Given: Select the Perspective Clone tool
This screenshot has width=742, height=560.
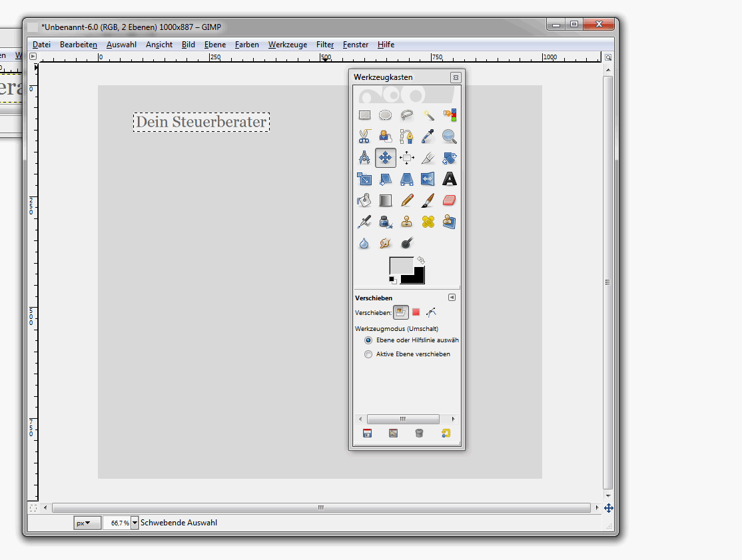Looking at the screenshot, I should 450,222.
